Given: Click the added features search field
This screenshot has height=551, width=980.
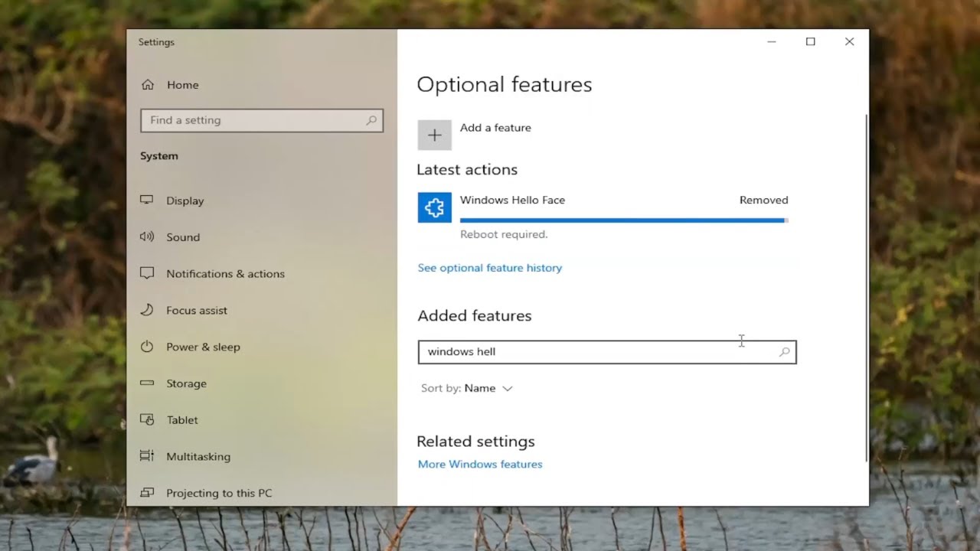Looking at the screenshot, I should click(607, 352).
